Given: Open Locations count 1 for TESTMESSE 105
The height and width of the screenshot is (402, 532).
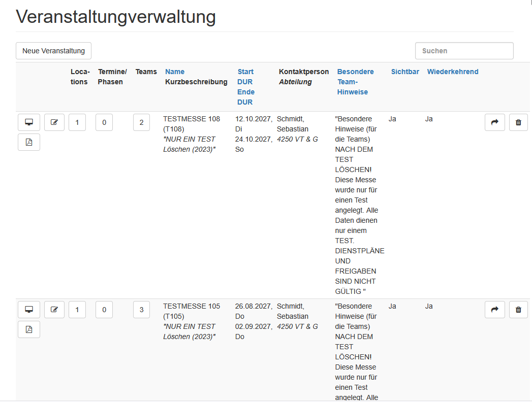Looking at the screenshot, I should [x=77, y=309].
